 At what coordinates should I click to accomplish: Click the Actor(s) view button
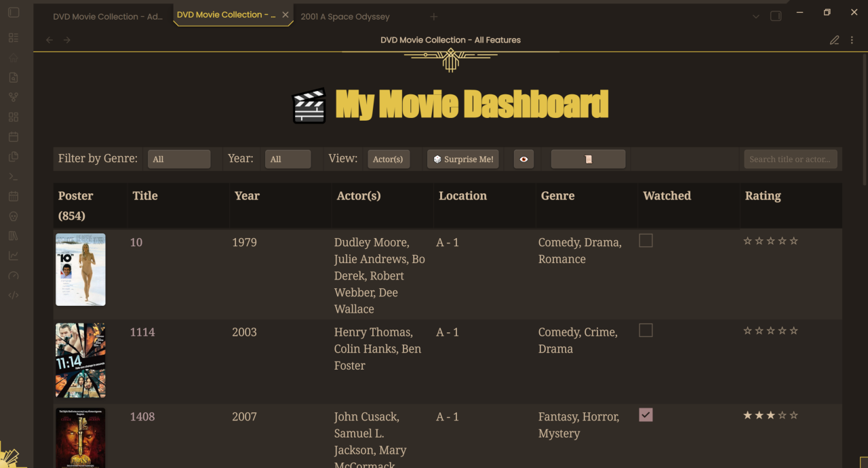point(389,159)
